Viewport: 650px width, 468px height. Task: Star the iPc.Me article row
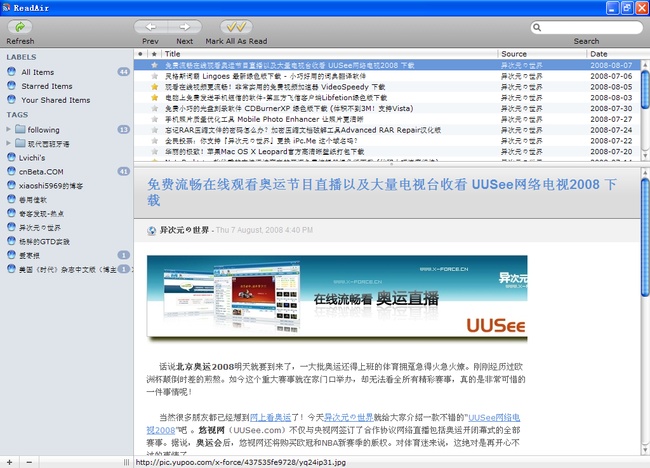(x=155, y=141)
